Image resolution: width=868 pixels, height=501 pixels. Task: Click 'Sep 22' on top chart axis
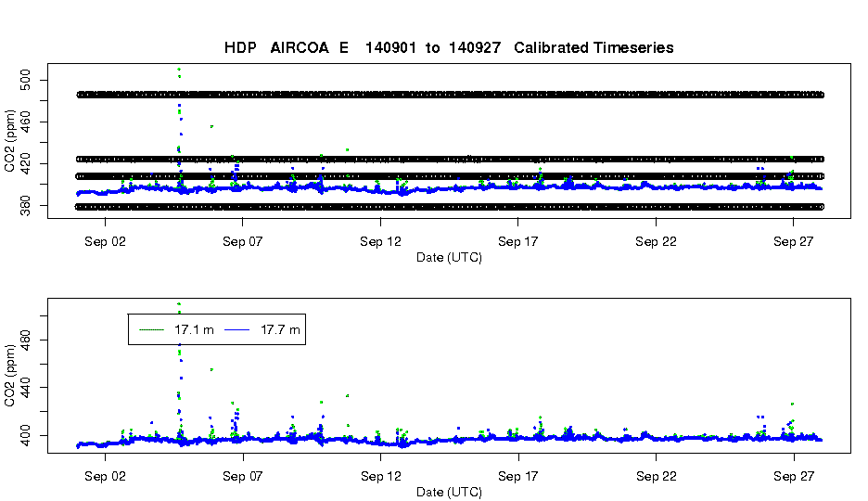[x=656, y=242]
